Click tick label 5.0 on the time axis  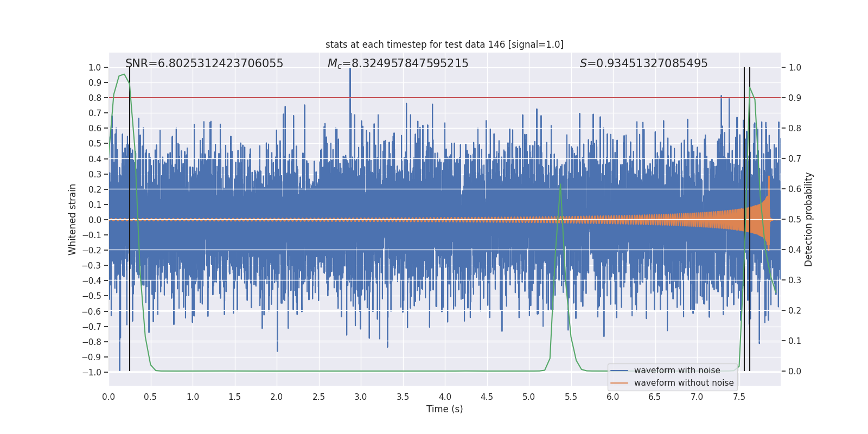[529, 397]
